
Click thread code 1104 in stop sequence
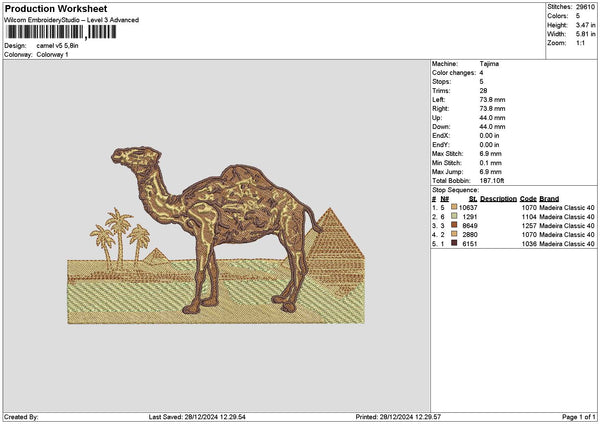tap(529, 217)
